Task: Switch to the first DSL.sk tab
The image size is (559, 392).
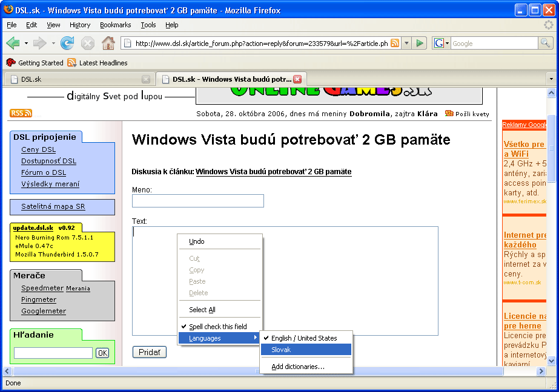Action: click(x=79, y=79)
